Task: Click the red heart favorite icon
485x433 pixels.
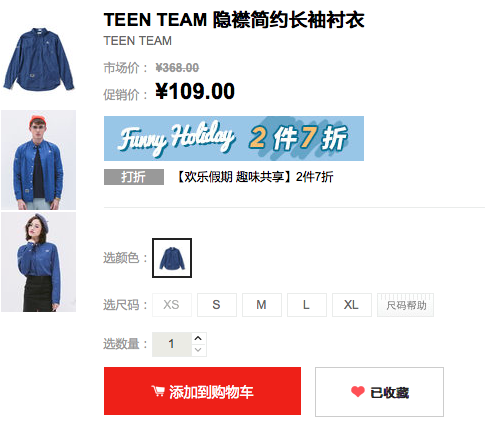Action: pyautogui.click(x=358, y=392)
